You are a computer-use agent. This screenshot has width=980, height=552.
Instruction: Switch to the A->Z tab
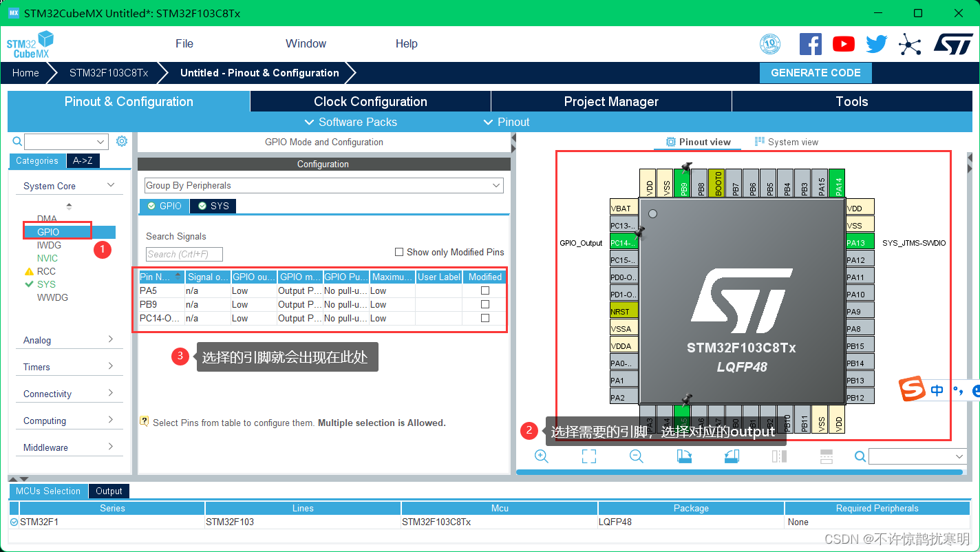pos(83,160)
